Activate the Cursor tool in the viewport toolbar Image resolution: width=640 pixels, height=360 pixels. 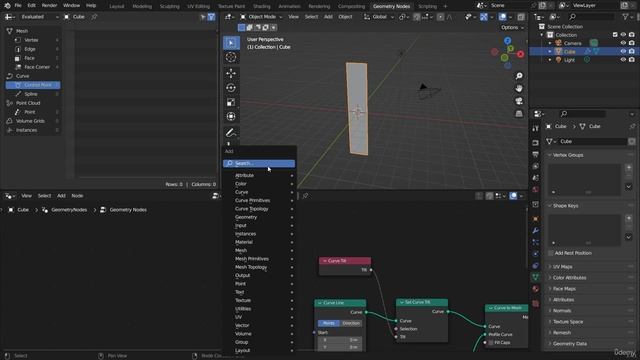pyautogui.click(x=231, y=57)
